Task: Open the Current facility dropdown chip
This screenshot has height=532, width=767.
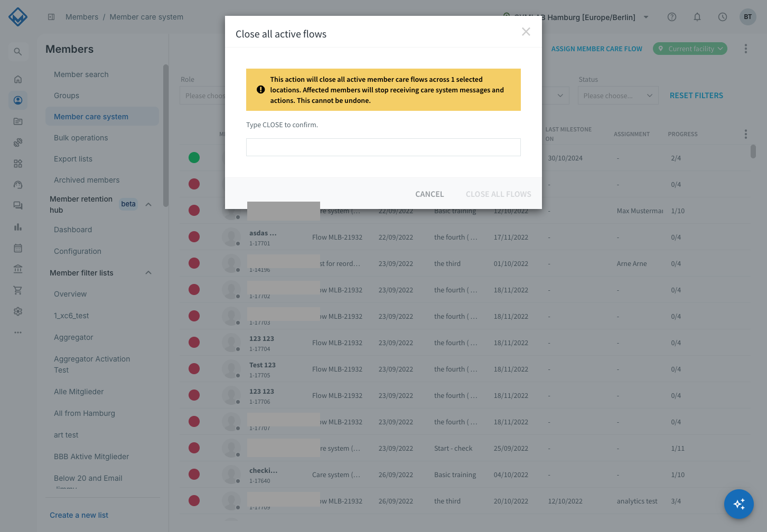Action: pos(690,49)
